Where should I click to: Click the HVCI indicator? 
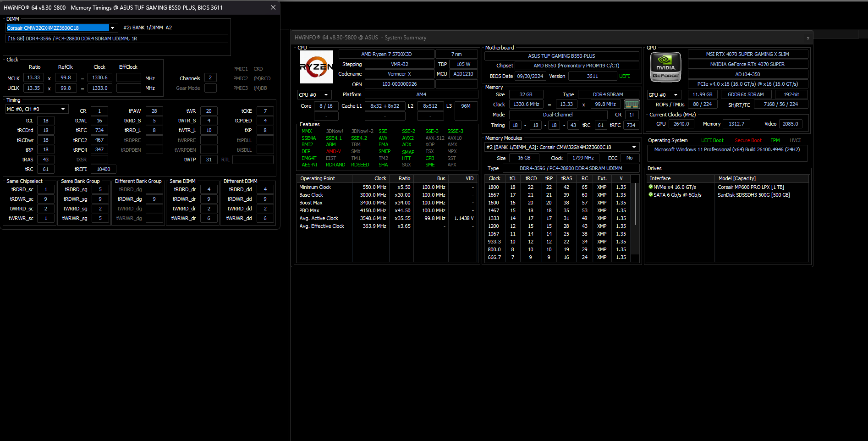795,140
